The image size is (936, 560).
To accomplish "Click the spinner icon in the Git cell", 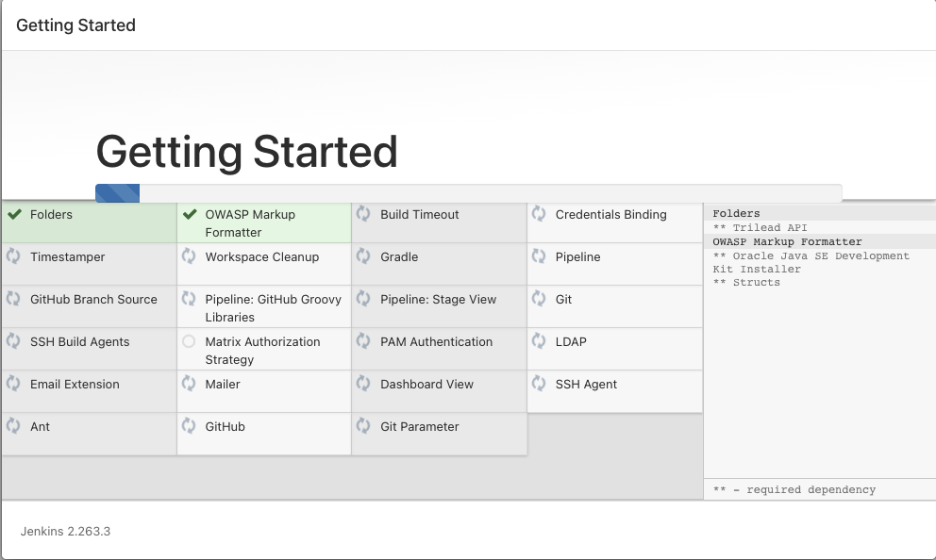I will pos(539,298).
